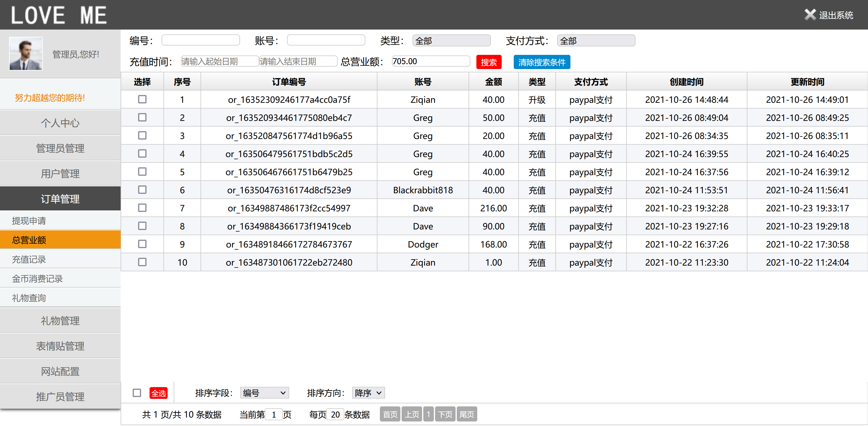Click the LOVE ME logo
Image resolution: width=868 pixels, height=426 pixels.
point(58,15)
